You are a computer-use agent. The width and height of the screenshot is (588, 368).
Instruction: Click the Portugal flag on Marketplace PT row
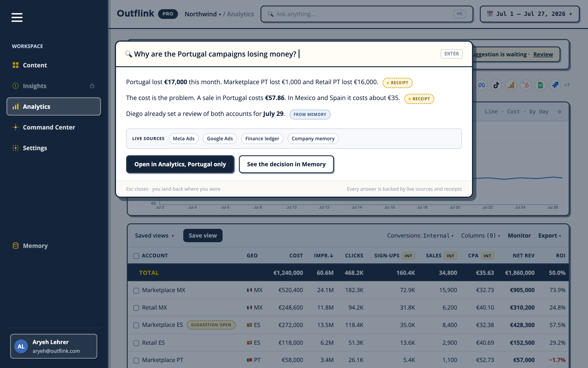point(249,360)
